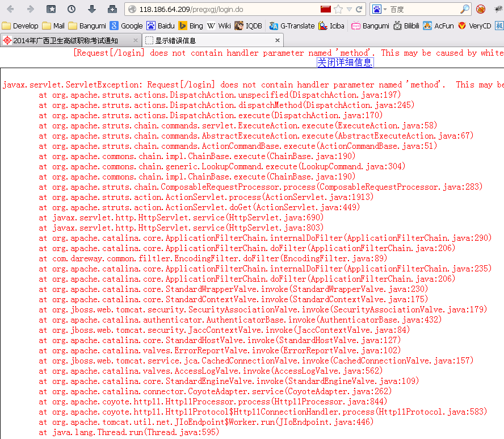This screenshot has width=504, height=439.
Task: Open the bookmarks star panel icon
Action: pyautogui.click(x=51, y=9)
